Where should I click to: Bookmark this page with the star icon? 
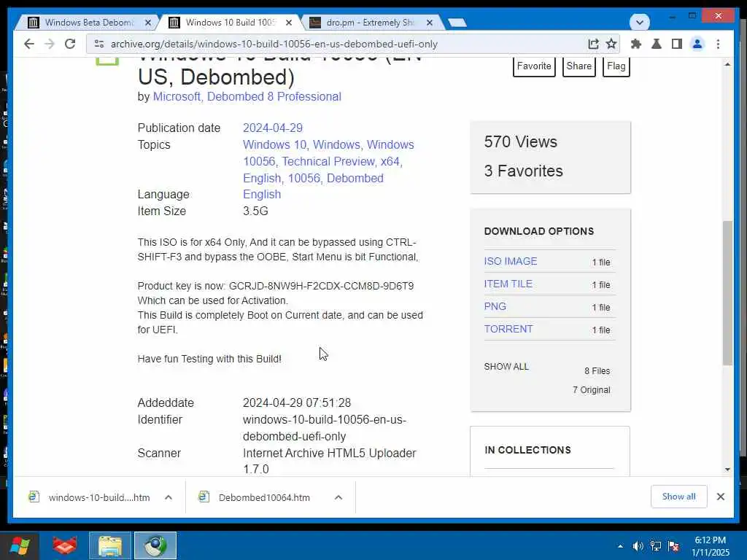click(611, 44)
